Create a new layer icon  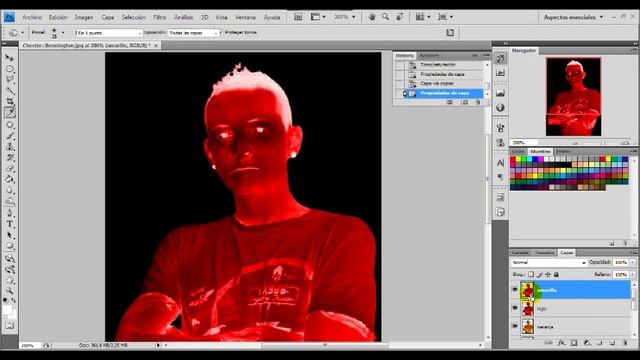click(612, 343)
